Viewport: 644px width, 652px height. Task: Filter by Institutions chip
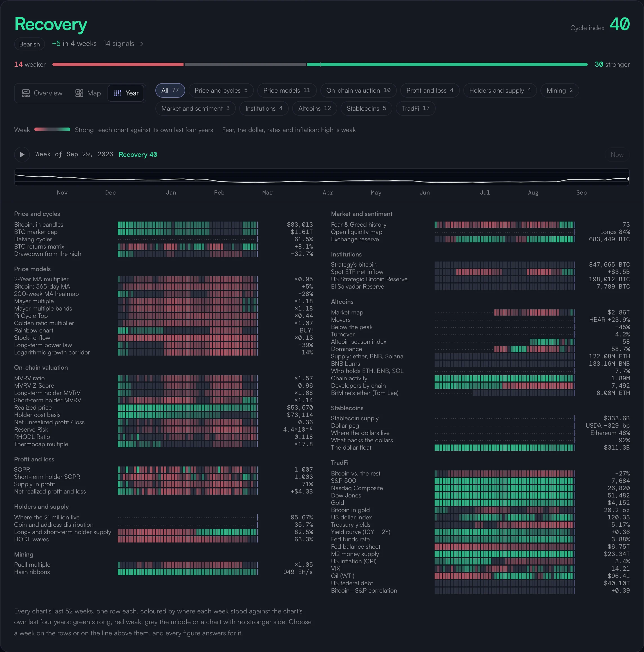(264, 108)
